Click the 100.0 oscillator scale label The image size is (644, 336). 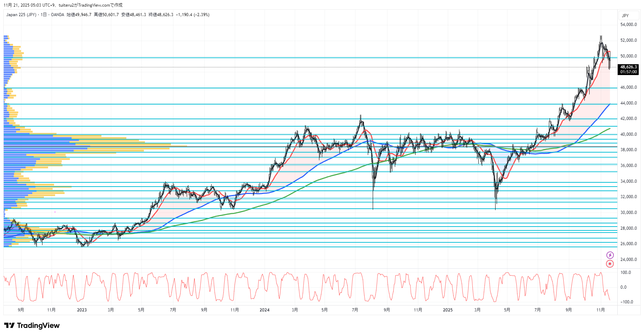[625, 273]
